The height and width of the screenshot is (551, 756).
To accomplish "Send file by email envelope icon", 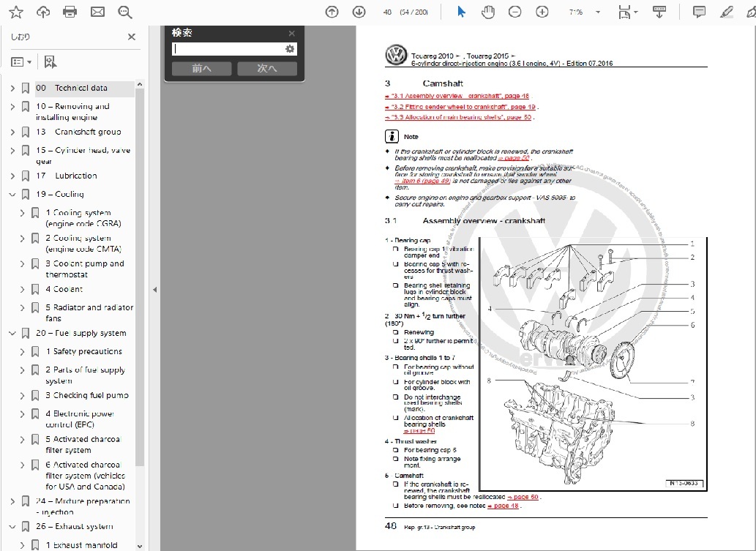I will (97, 12).
